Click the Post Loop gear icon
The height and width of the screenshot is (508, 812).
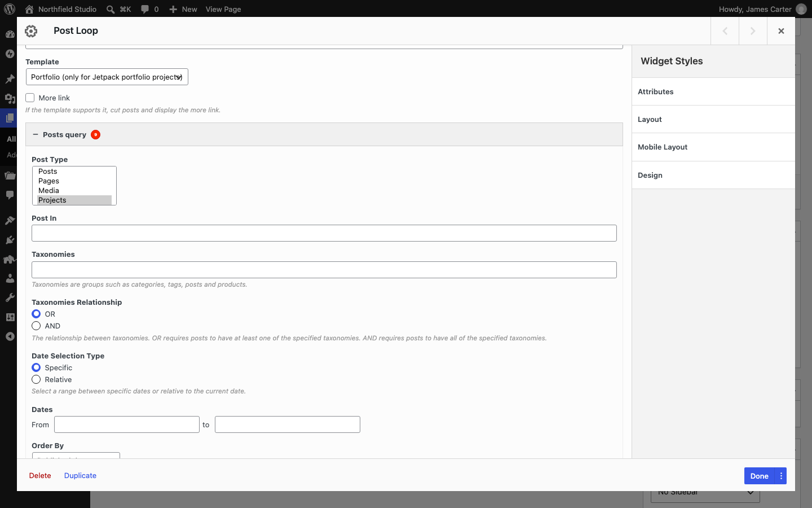(31, 31)
